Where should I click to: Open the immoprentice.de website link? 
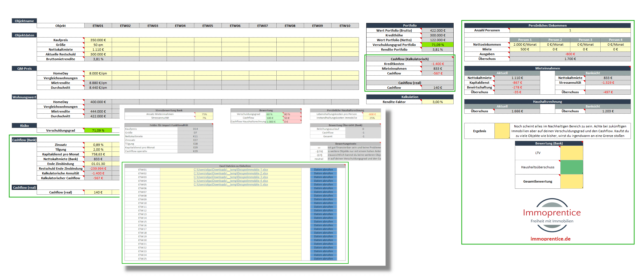click(550, 239)
